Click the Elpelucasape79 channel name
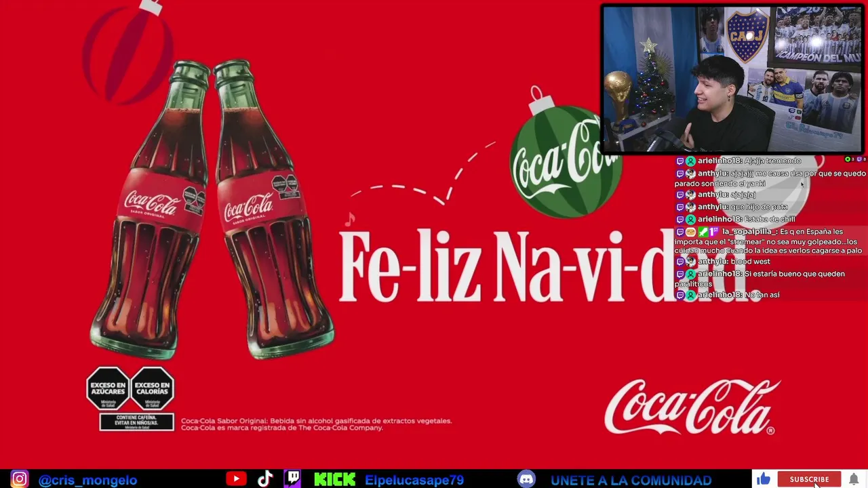Viewport: 868px width, 488px height. pos(414,480)
